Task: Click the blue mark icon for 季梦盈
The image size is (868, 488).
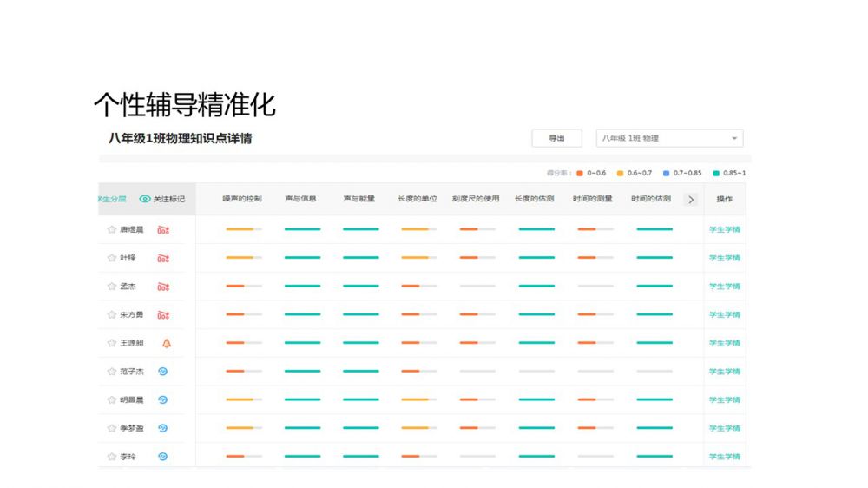Action: click(x=162, y=428)
